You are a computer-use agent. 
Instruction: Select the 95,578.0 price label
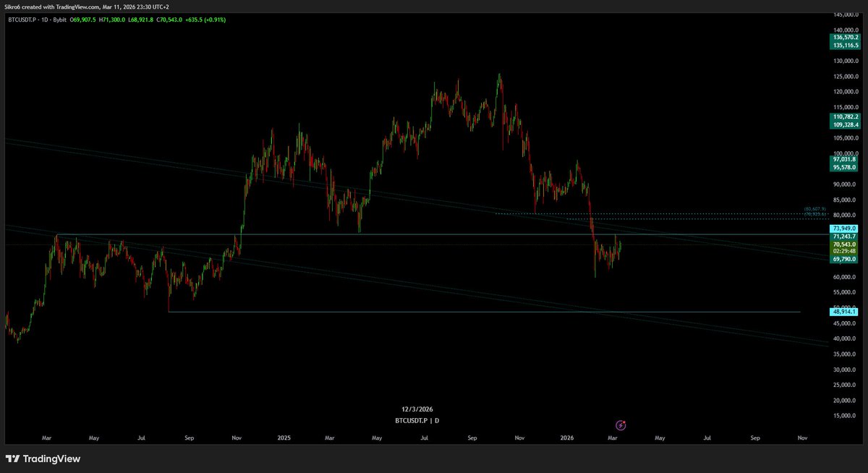[x=845, y=167]
